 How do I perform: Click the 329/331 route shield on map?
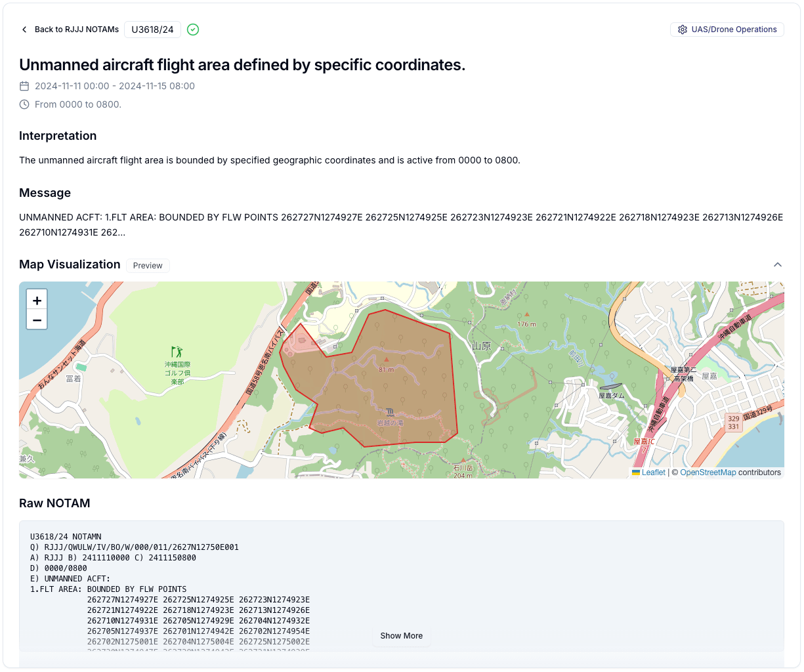[733, 423]
